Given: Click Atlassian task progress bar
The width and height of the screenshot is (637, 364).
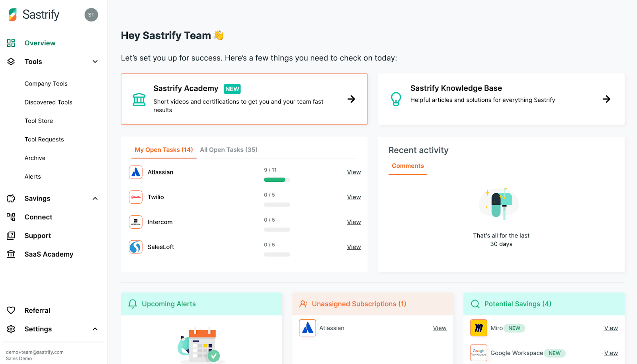Looking at the screenshot, I should pos(277,180).
